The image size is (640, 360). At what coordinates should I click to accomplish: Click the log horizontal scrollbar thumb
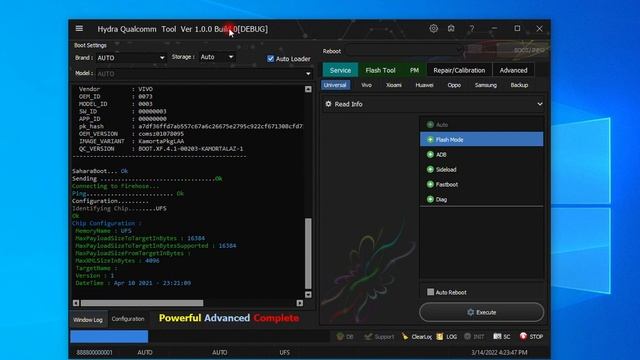pyautogui.click(x=142, y=303)
